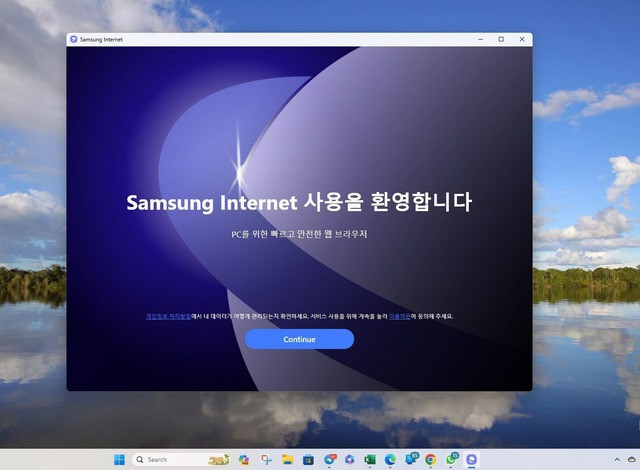Open the privacy policy link (개인정보 처리방침)
Image resolution: width=640 pixels, height=470 pixels.
[x=168, y=316]
